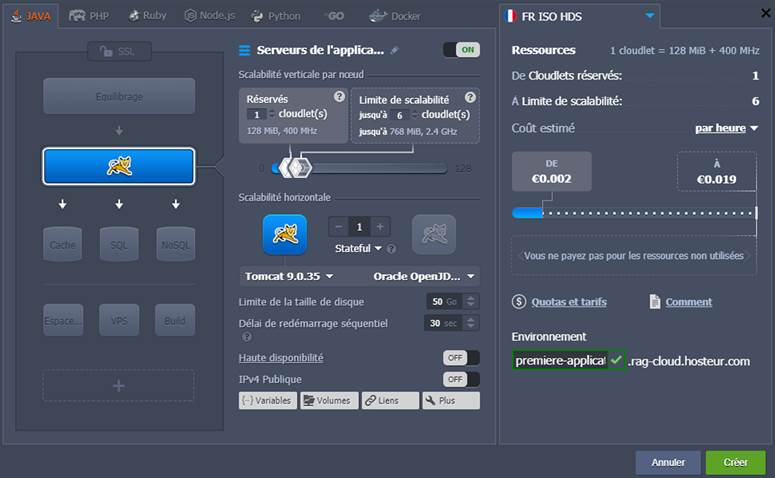Expand the FR ISO HDS region dropdown

click(651, 16)
